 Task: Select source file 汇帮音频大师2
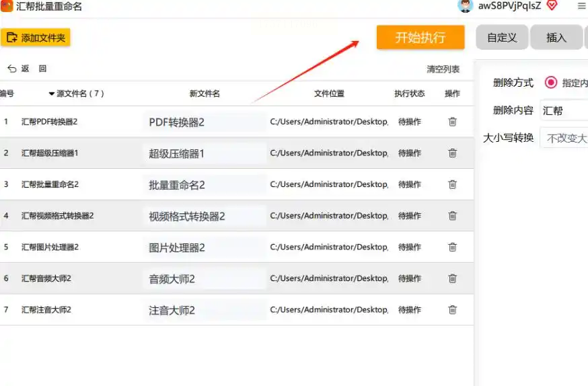[x=46, y=278]
